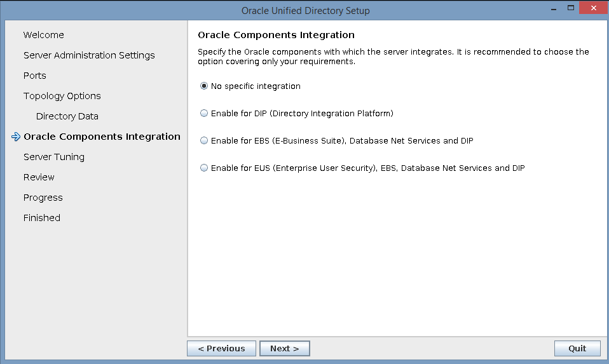Select No specific integration radio button

[204, 86]
